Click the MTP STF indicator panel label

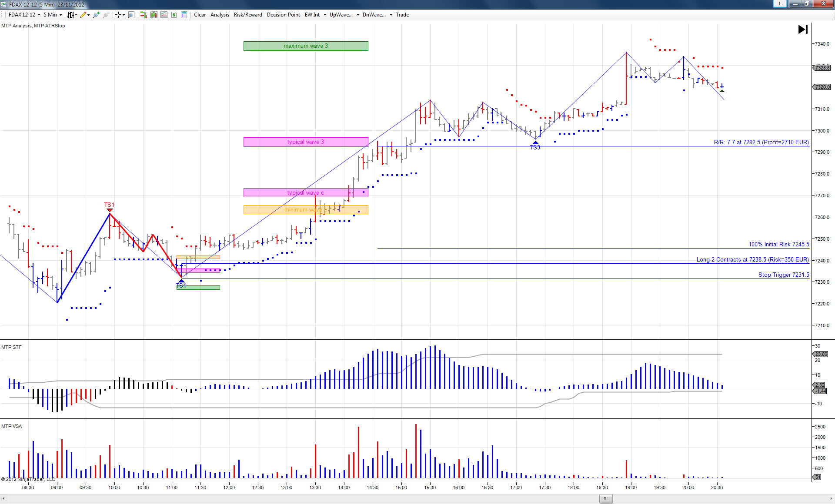click(11, 347)
